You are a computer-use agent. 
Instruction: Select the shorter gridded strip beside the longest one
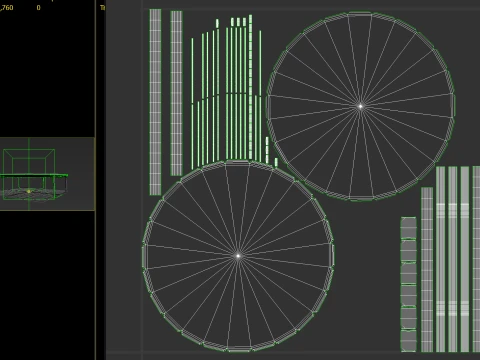[176, 93]
